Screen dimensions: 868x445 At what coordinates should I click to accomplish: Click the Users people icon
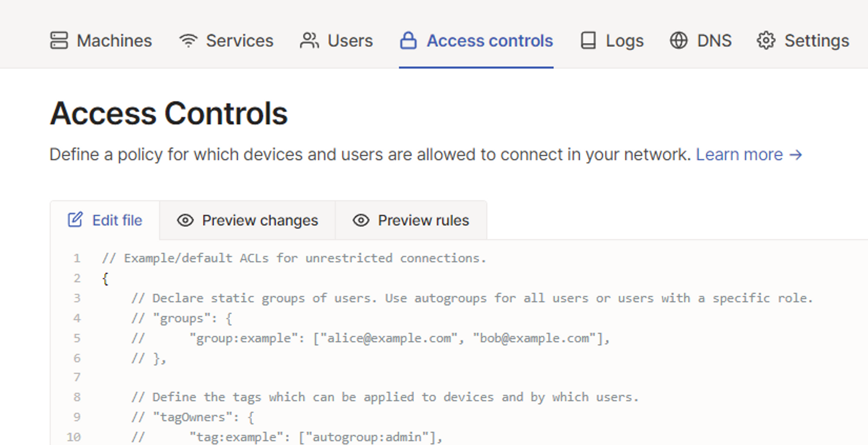click(x=310, y=40)
